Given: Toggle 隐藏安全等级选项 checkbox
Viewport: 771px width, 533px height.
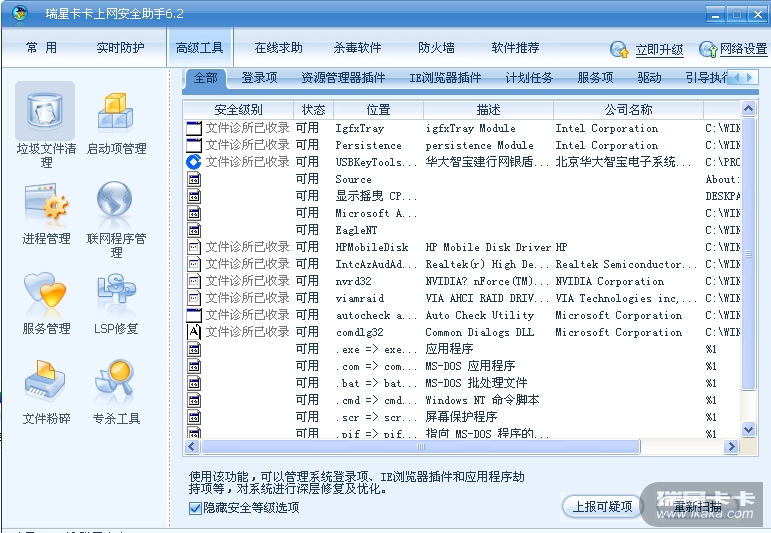Looking at the screenshot, I should [x=195, y=508].
